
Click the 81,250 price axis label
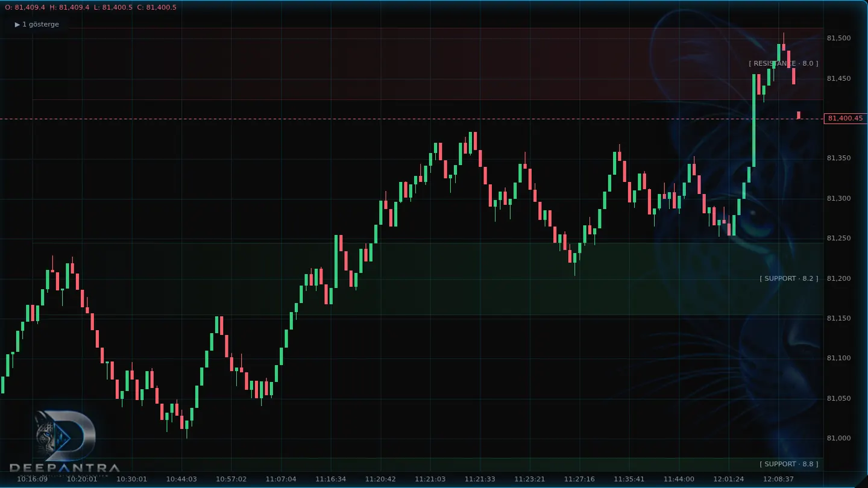pyautogui.click(x=838, y=239)
